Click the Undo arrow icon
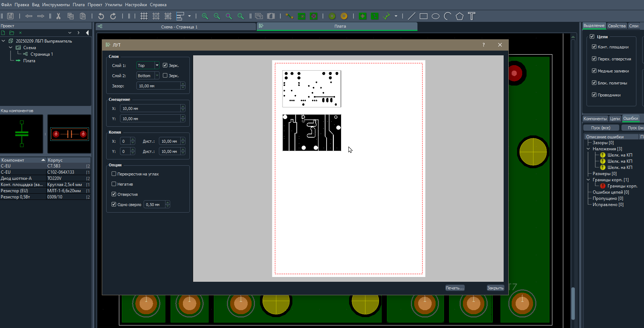This screenshot has height=328, width=644. (101, 16)
